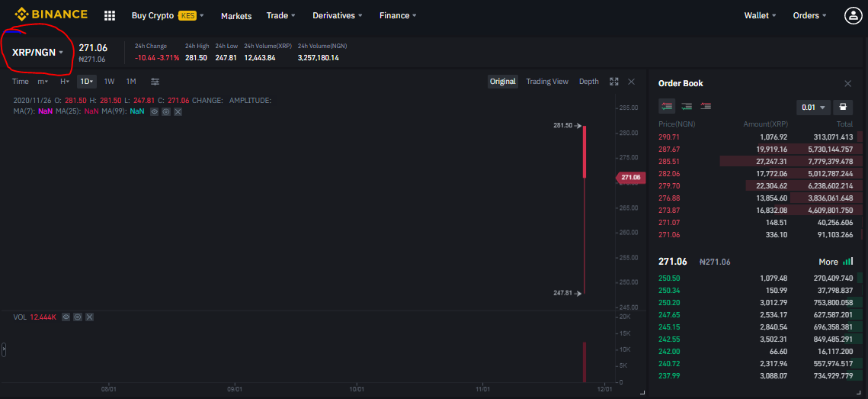The image size is (868, 399).
Task: Expand the Finance menu
Action: pos(398,15)
